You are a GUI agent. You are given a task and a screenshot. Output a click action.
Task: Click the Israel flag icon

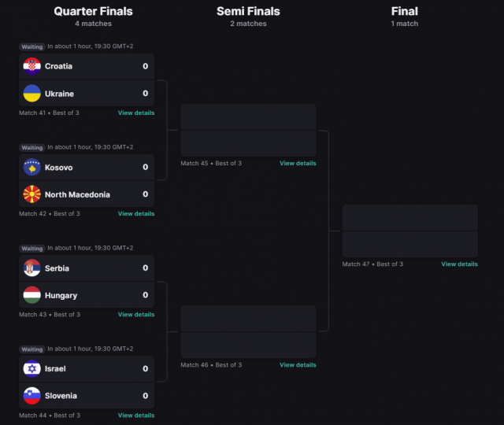[31, 369]
